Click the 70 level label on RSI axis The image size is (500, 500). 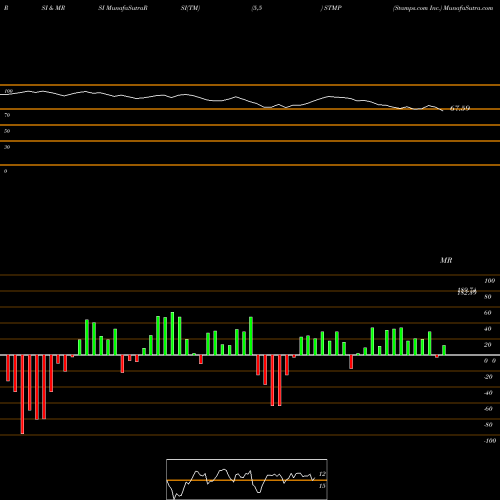[x=7, y=115]
